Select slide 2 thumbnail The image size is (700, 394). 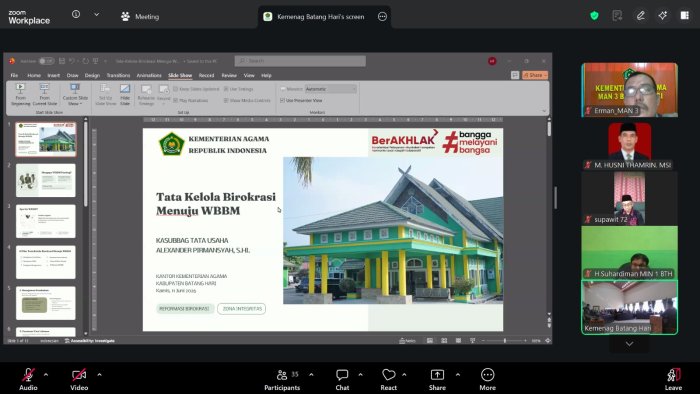46,180
